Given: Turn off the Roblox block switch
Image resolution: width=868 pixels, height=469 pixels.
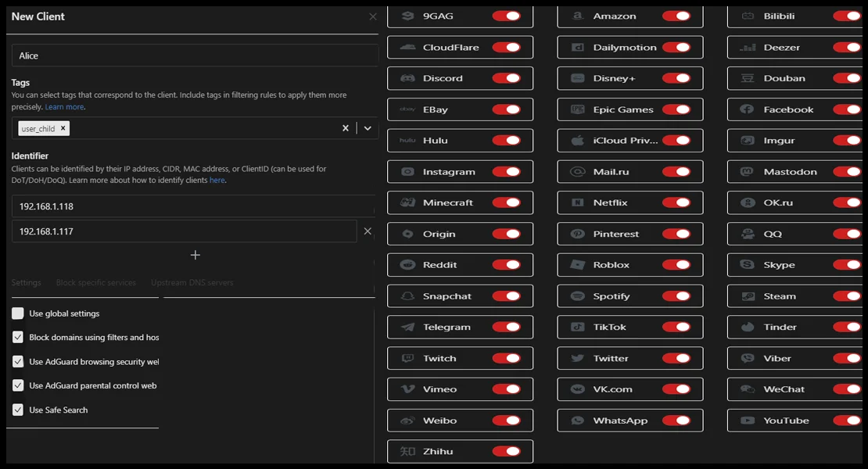Looking at the screenshot, I should pyautogui.click(x=676, y=265).
